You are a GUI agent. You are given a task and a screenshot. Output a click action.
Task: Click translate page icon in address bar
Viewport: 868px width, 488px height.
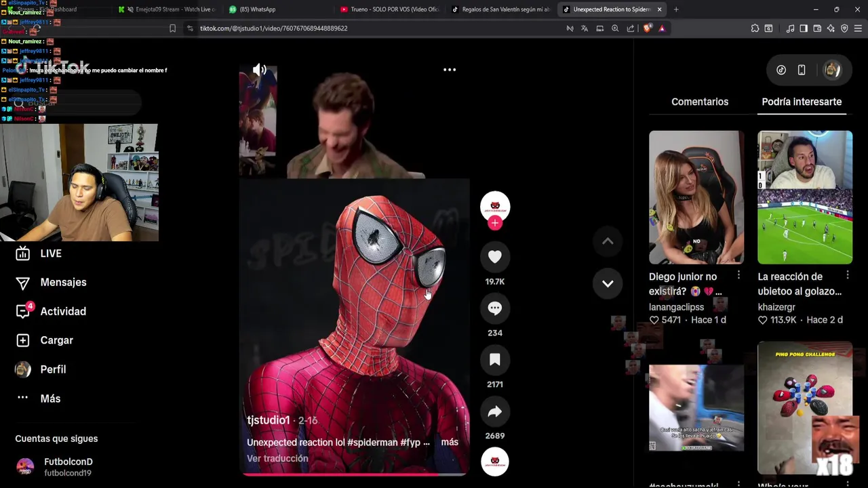tap(585, 28)
